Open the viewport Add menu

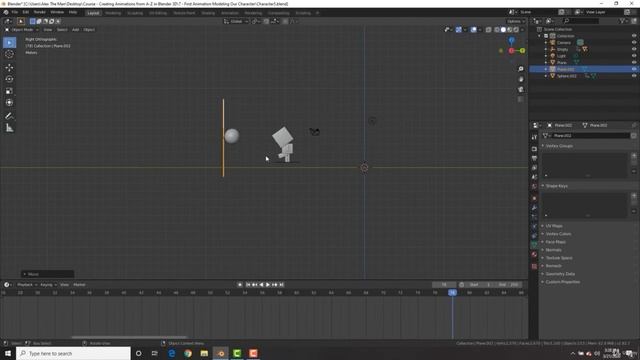(76, 30)
